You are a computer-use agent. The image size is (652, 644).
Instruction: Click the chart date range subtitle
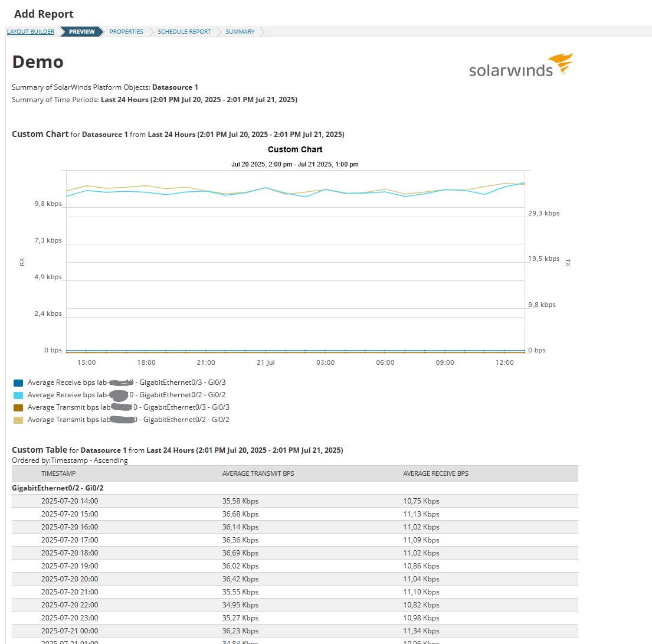295,164
